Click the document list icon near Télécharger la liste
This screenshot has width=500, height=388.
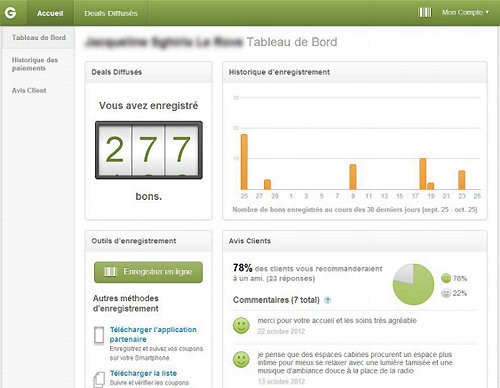[99, 379]
